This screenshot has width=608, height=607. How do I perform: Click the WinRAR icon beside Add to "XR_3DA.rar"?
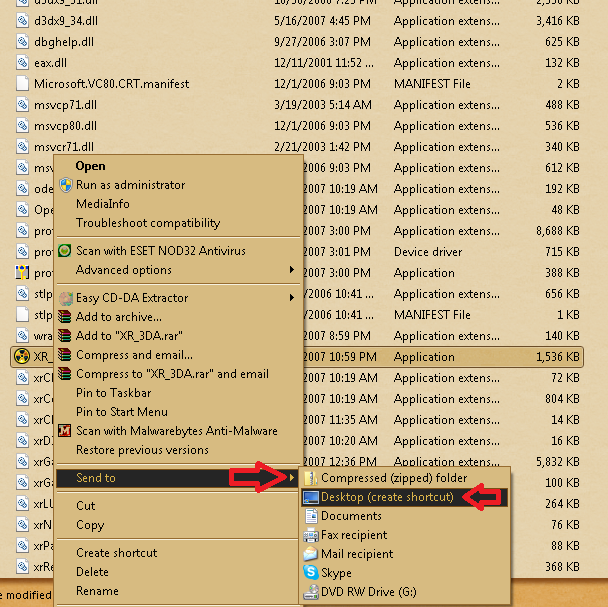[x=65, y=335]
